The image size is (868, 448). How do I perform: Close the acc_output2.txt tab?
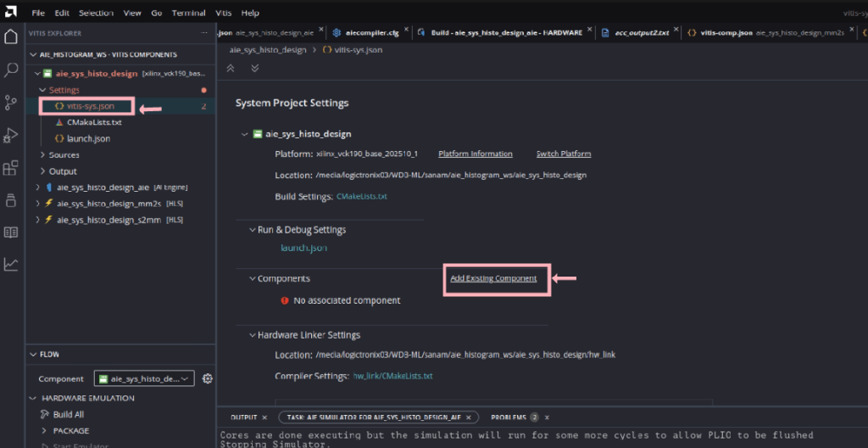(x=675, y=30)
